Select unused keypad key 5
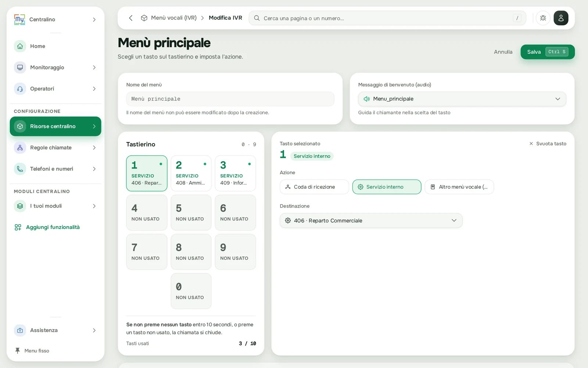This screenshot has width=588, height=368. 191,213
